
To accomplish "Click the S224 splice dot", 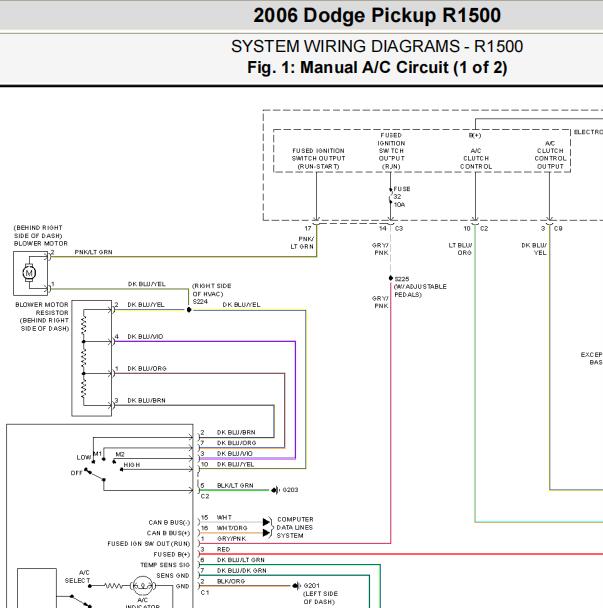I will point(189,310).
